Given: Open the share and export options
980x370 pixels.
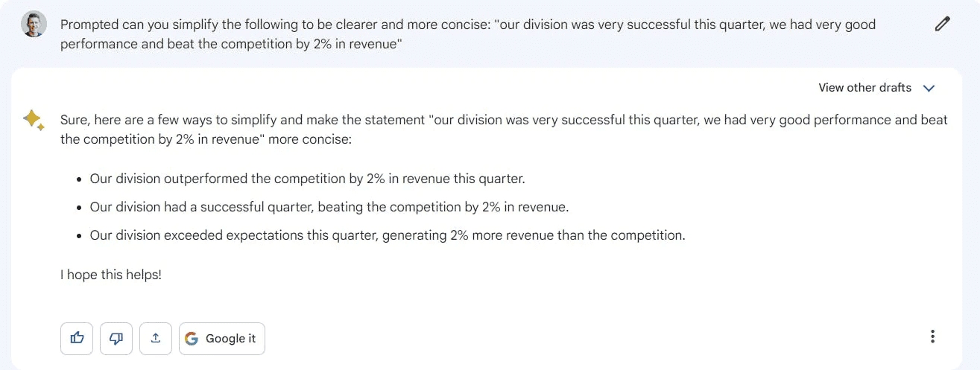Looking at the screenshot, I should [155, 338].
